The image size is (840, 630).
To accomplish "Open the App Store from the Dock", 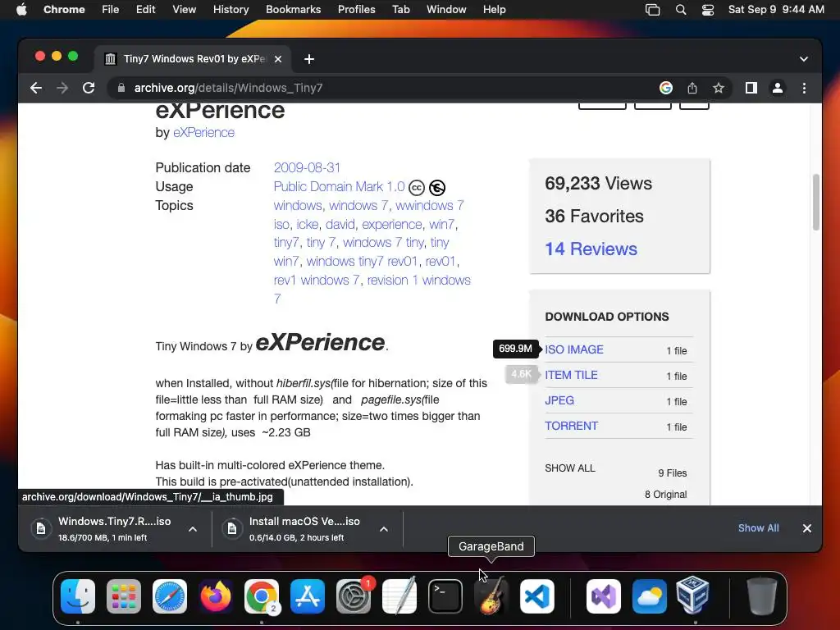I will click(308, 596).
